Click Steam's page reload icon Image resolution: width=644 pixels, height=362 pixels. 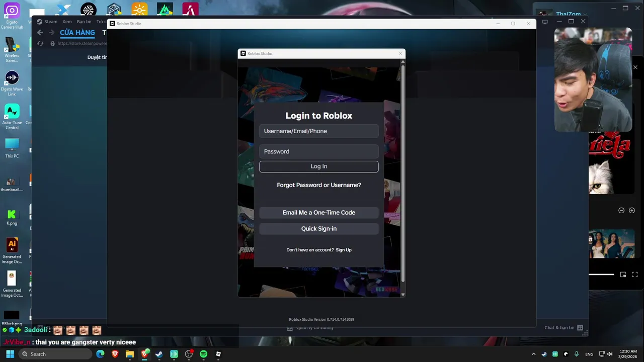pyautogui.click(x=40, y=44)
